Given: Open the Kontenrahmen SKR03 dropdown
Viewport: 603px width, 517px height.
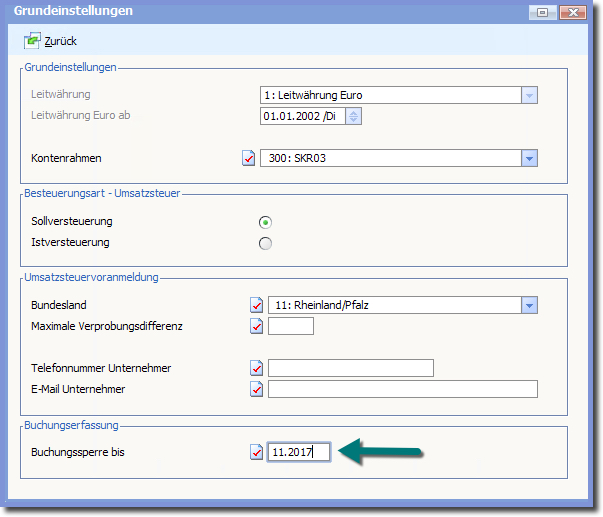Looking at the screenshot, I should click(529, 158).
